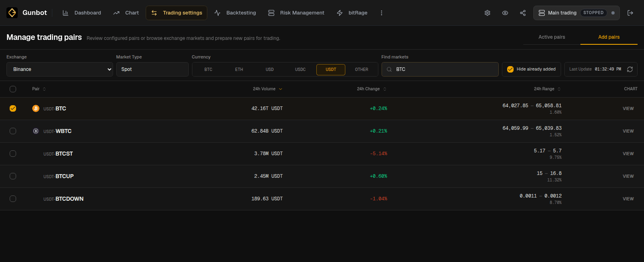The width and height of the screenshot is (644, 262).
Task: Click the 42.16T USDT volume value
Action: [267, 108]
